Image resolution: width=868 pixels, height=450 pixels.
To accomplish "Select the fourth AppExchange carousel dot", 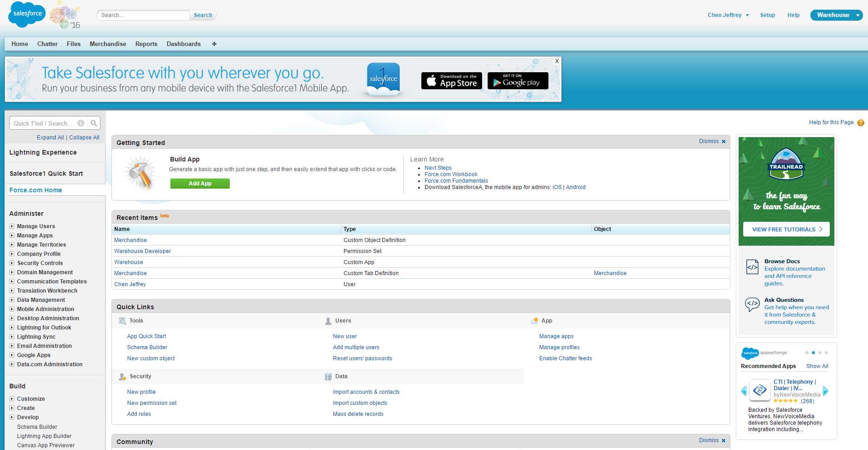I will (826, 353).
